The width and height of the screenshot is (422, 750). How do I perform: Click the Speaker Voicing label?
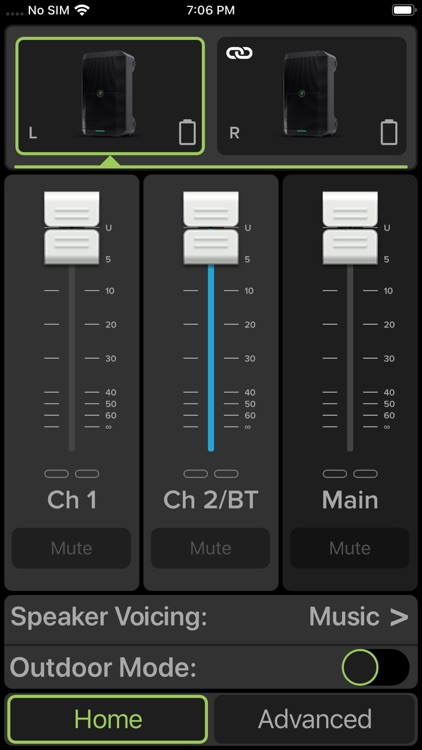(x=109, y=617)
